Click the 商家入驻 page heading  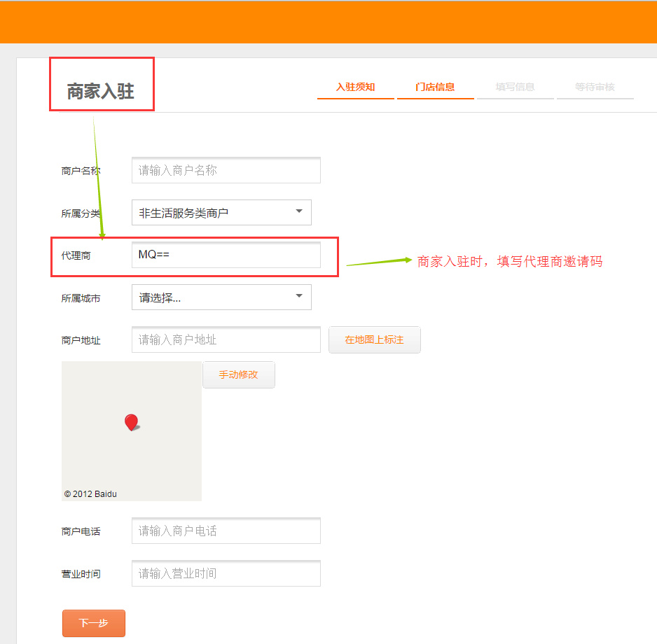point(100,92)
